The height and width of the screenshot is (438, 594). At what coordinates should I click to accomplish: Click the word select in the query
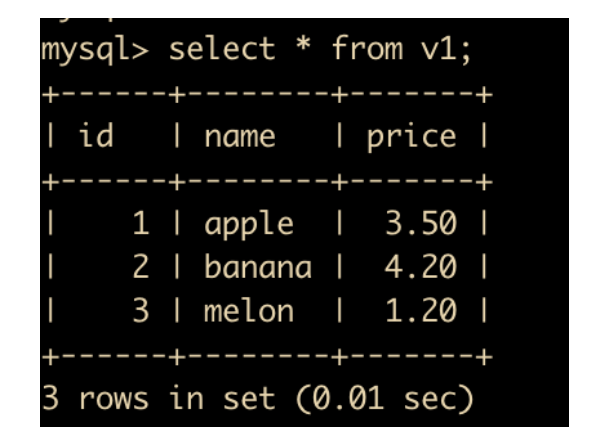[222, 49]
